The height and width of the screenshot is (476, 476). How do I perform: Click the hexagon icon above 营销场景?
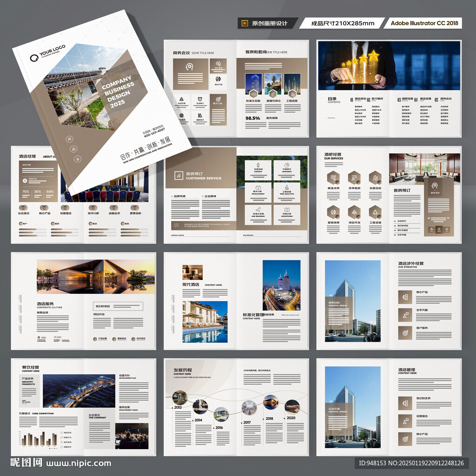click(333, 212)
